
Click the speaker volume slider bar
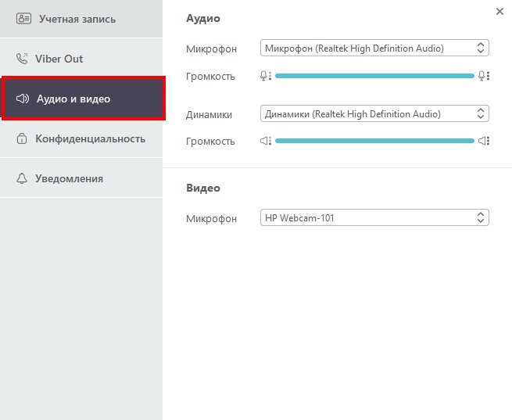click(374, 141)
